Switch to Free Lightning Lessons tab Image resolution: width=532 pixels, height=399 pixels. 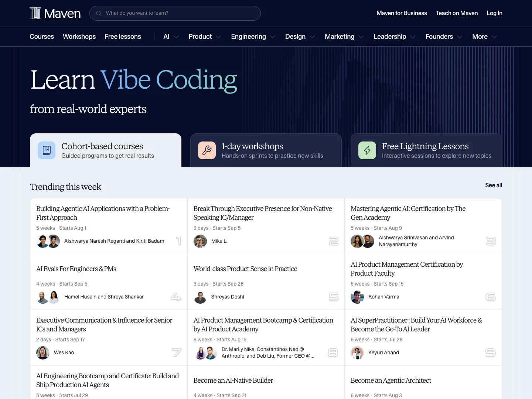pyautogui.click(x=426, y=150)
